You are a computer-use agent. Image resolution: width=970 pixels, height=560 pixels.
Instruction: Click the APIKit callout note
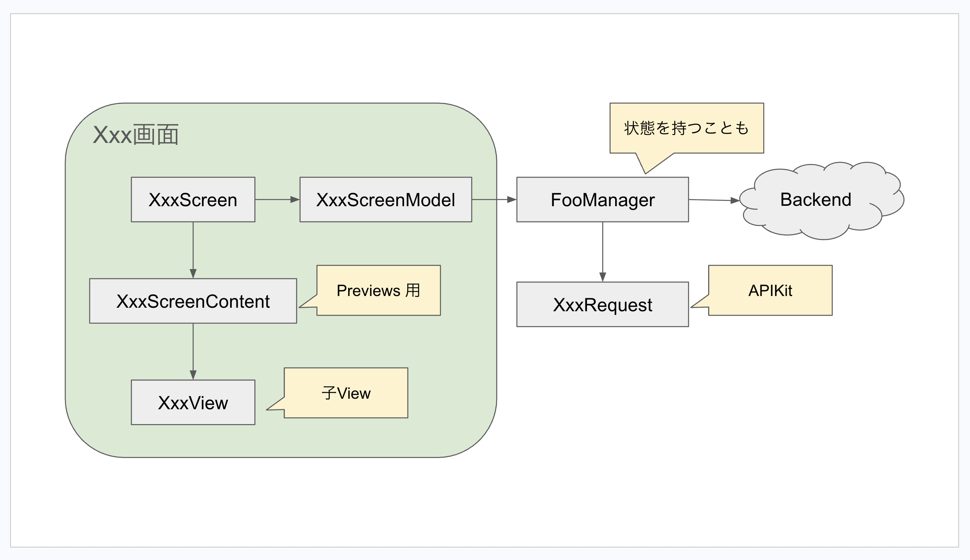point(770,291)
